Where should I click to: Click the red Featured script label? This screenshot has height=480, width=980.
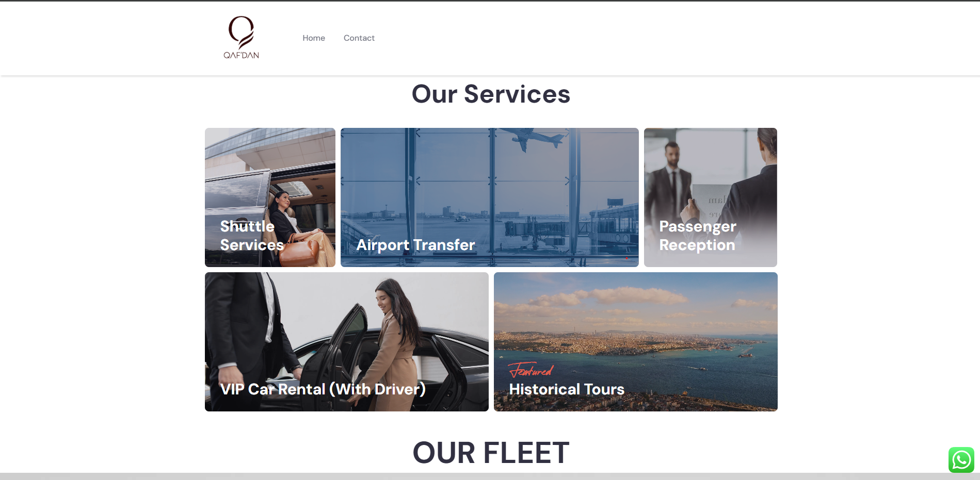[x=531, y=370]
